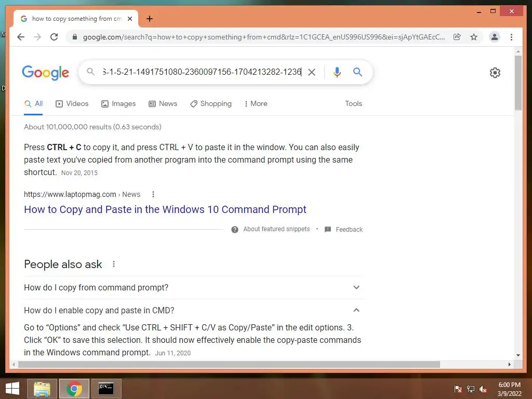Click the 'Nov 20, 2015' snippet date
Viewport: 532px width, 399px height.
click(x=79, y=172)
